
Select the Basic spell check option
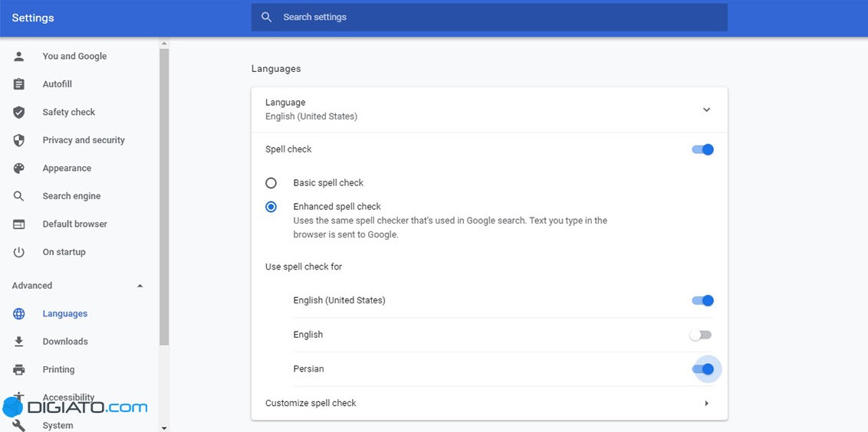(x=271, y=183)
